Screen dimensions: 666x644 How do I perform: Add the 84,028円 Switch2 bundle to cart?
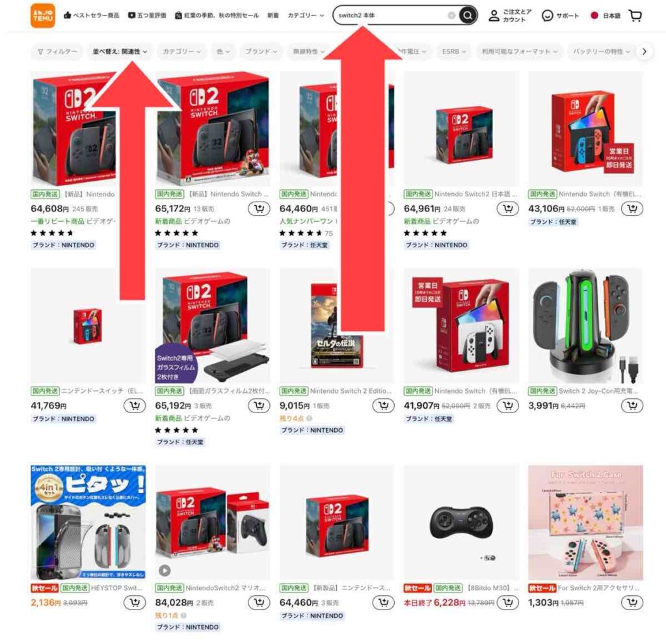pos(259,602)
